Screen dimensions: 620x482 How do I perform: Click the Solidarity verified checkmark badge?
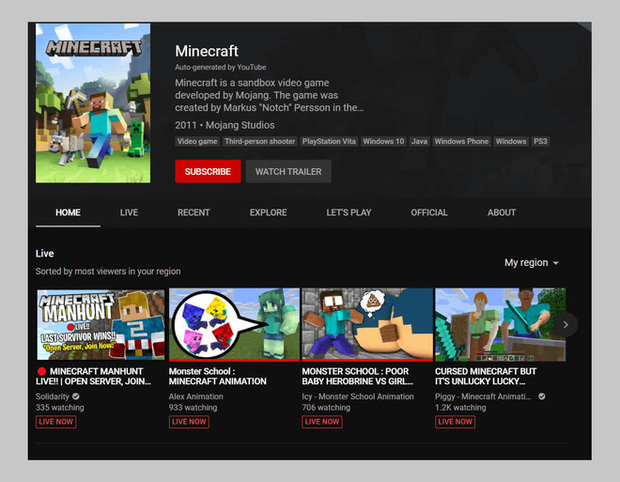tap(76, 396)
